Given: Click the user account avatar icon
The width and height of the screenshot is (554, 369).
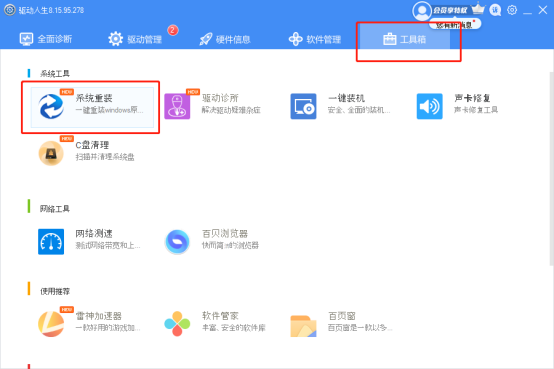Looking at the screenshot, I should (422, 11).
